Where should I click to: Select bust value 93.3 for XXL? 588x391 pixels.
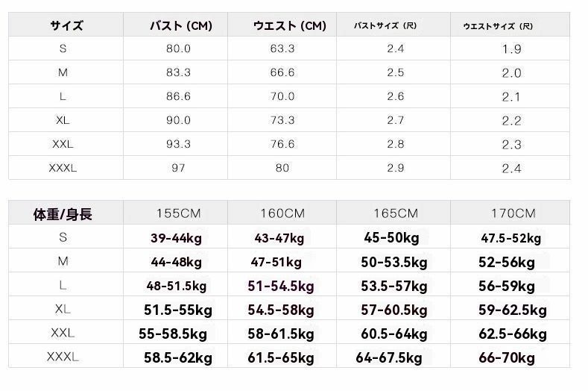click(x=178, y=144)
